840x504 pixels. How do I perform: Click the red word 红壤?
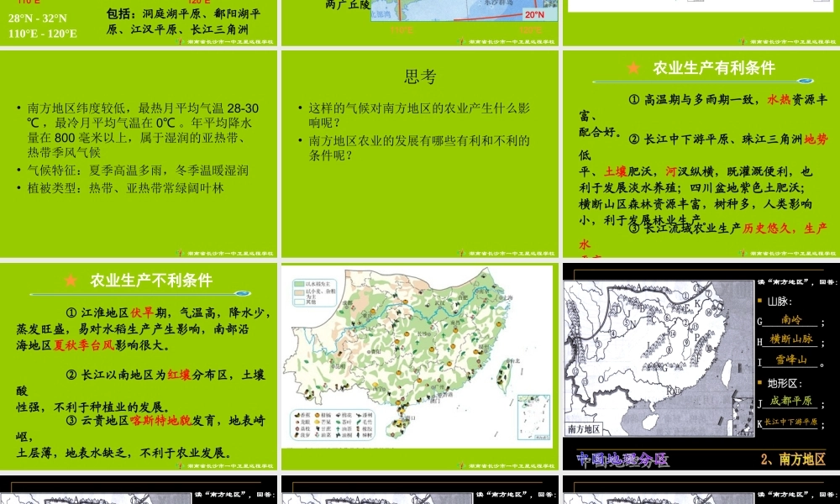tap(179, 375)
